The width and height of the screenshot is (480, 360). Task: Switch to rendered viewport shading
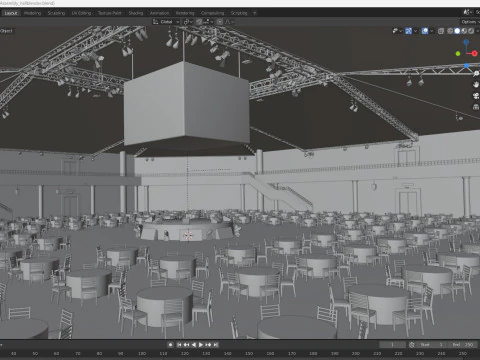471,31
